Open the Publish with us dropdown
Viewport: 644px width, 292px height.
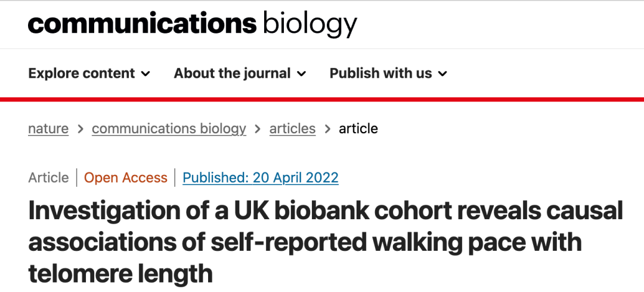[388, 73]
